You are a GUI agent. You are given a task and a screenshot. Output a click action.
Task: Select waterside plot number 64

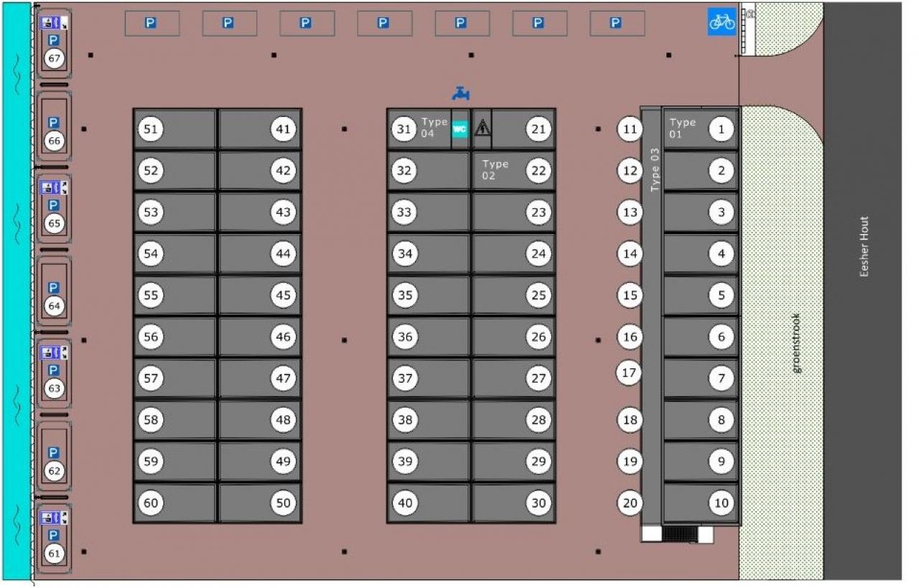54,306
